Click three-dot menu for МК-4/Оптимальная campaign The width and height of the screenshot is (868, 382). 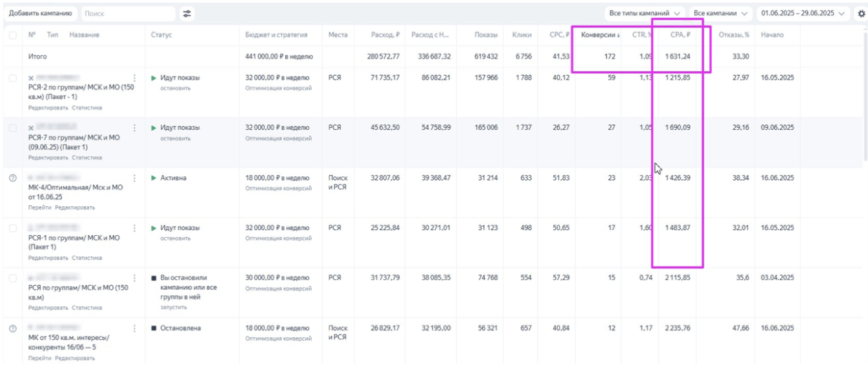[135, 178]
